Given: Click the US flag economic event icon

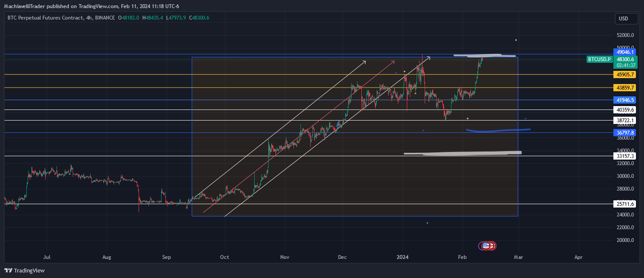Looking at the screenshot, I should [x=485, y=245].
